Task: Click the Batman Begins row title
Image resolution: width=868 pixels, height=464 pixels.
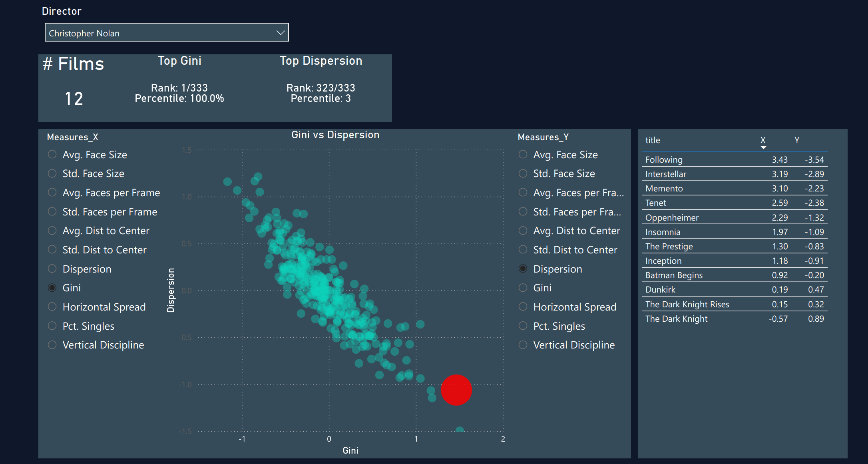Action: pos(674,275)
